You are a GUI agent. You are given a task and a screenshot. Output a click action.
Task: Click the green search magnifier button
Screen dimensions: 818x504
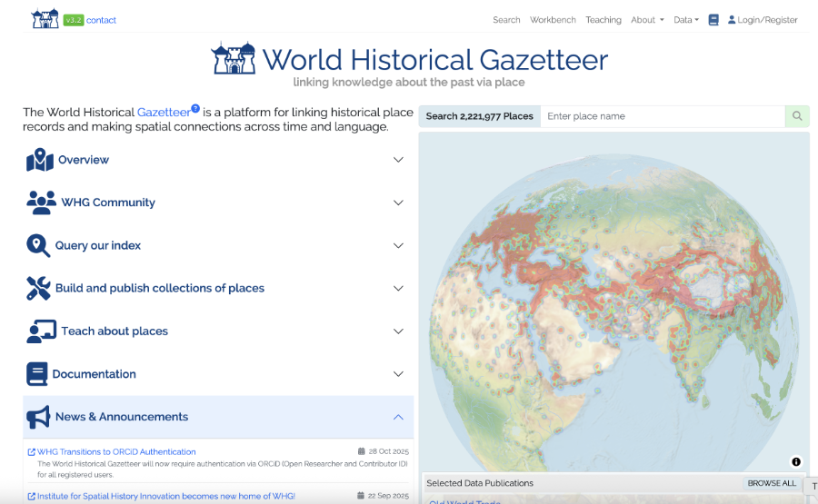pyautogui.click(x=797, y=116)
